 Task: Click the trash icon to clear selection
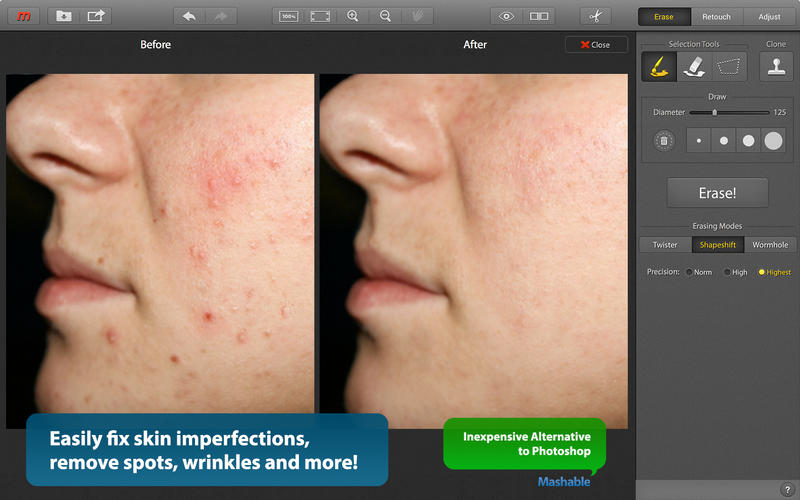point(662,141)
